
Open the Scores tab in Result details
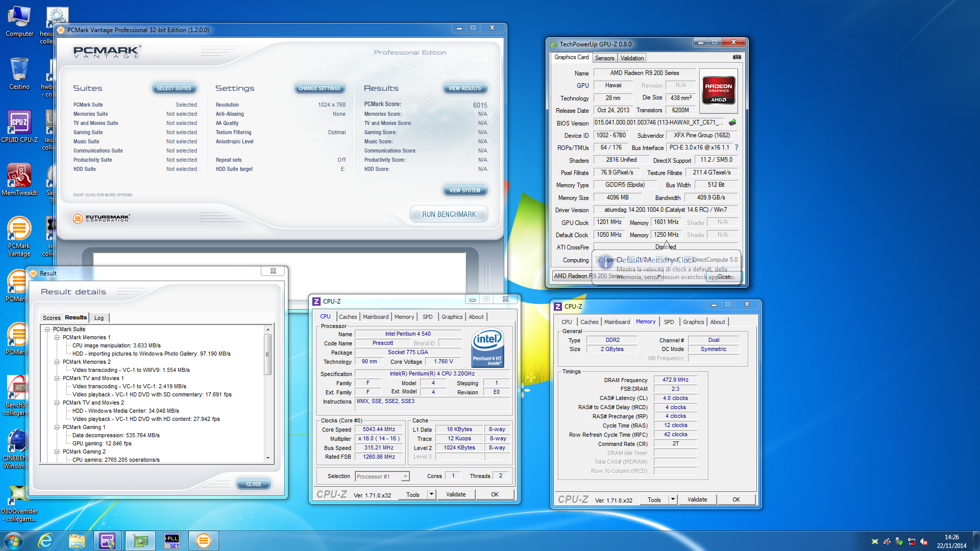click(x=52, y=318)
